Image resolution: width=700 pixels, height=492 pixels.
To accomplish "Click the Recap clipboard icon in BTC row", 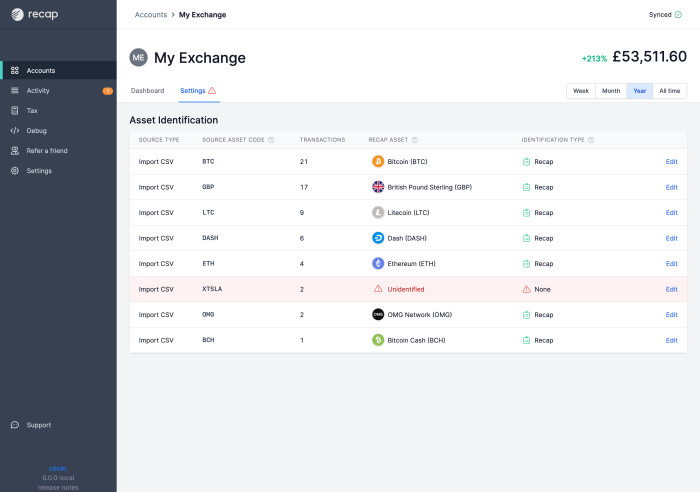I will (x=526, y=162).
